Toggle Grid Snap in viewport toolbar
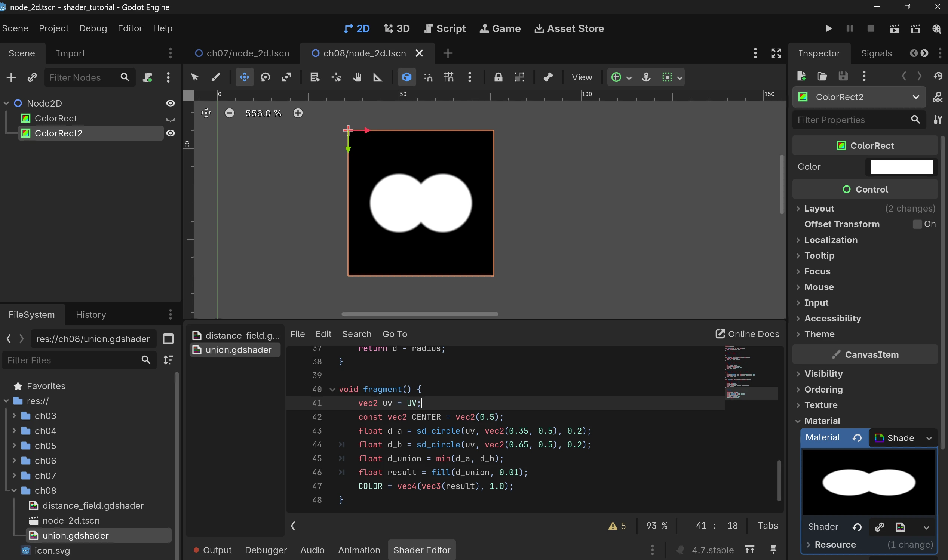 point(449,77)
